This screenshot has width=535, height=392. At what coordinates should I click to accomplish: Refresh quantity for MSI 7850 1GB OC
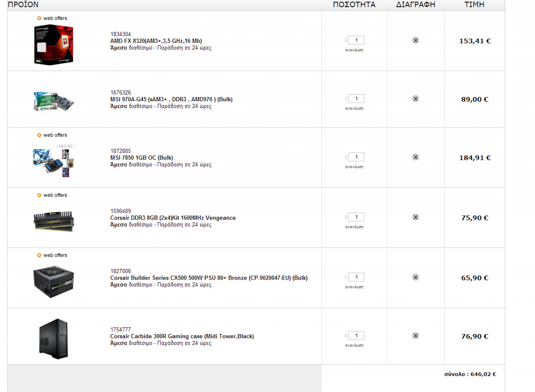click(354, 167)
